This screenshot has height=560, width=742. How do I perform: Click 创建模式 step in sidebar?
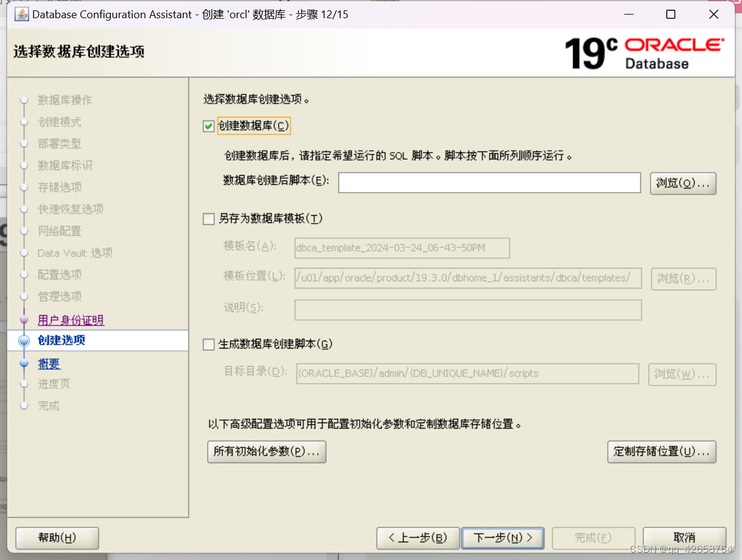tap(59, 122)
